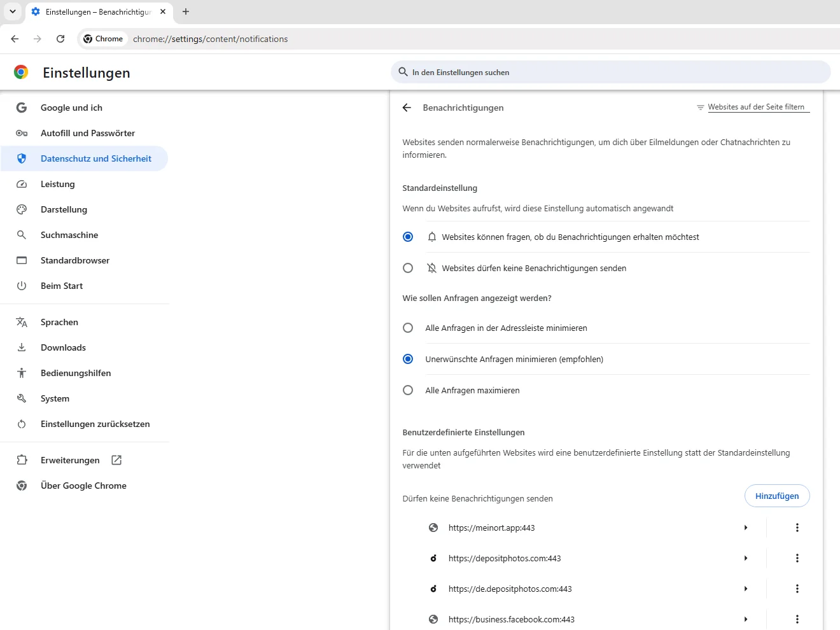Click the Bedienungshilfen accessibility icon

tap(22, 373)
